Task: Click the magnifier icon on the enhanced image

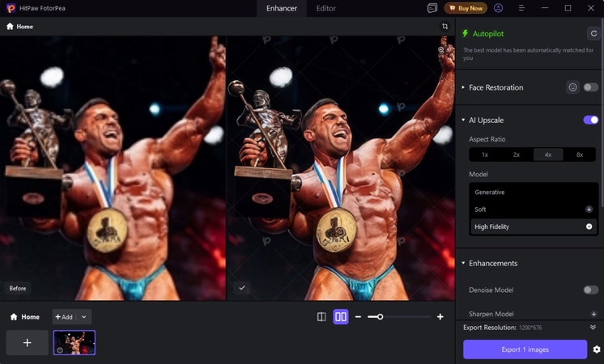Action: point(441,49)
